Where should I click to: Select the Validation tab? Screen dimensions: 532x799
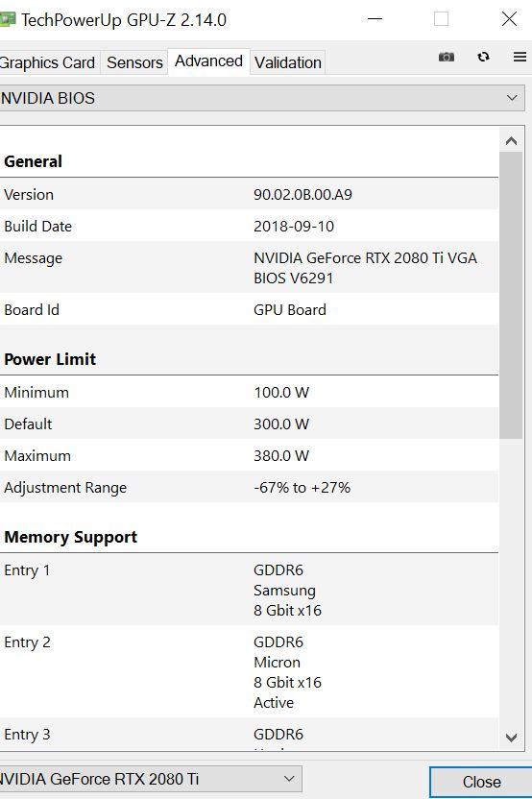tap(288, 62)
